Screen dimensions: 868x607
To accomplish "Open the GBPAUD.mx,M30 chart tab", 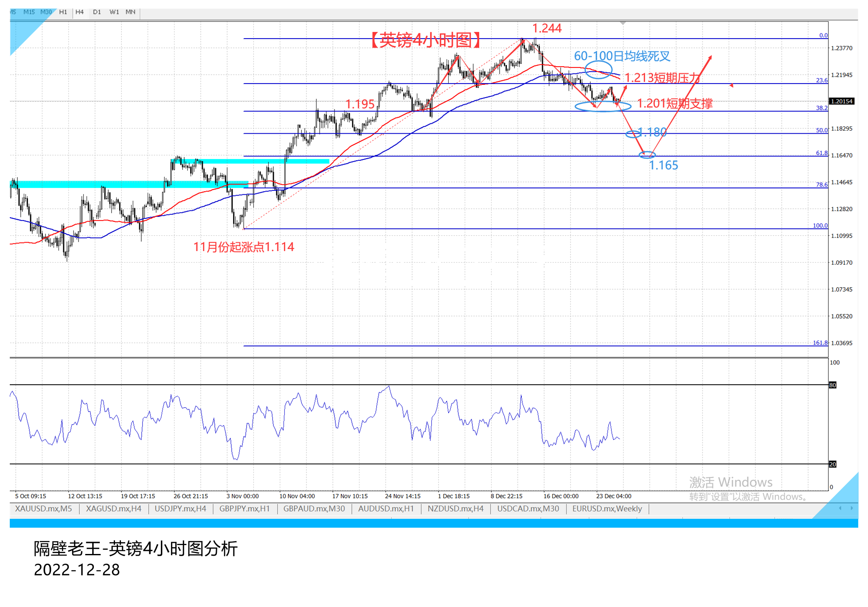I will [314, 509].
